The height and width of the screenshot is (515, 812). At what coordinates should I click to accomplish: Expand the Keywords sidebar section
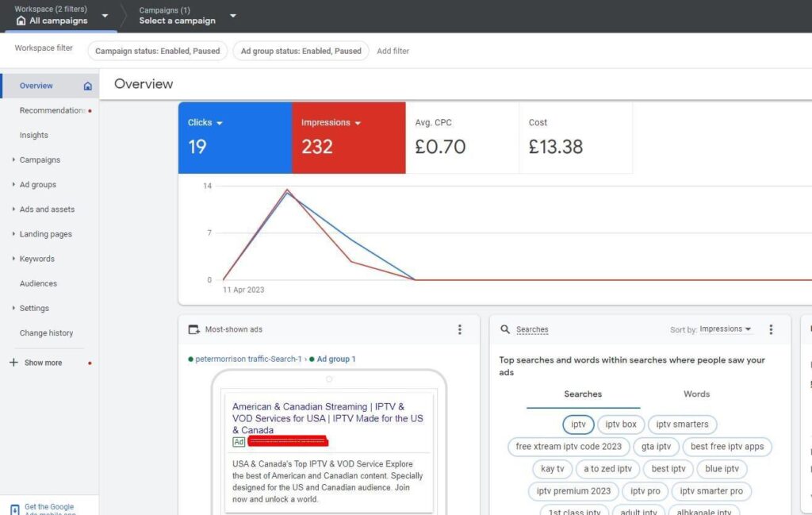[13, 259]
